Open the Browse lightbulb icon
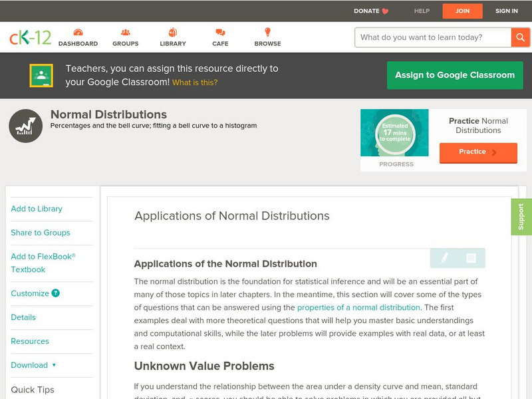The height and width of the screenshot is (399, 532). click(x=267, y=33)
